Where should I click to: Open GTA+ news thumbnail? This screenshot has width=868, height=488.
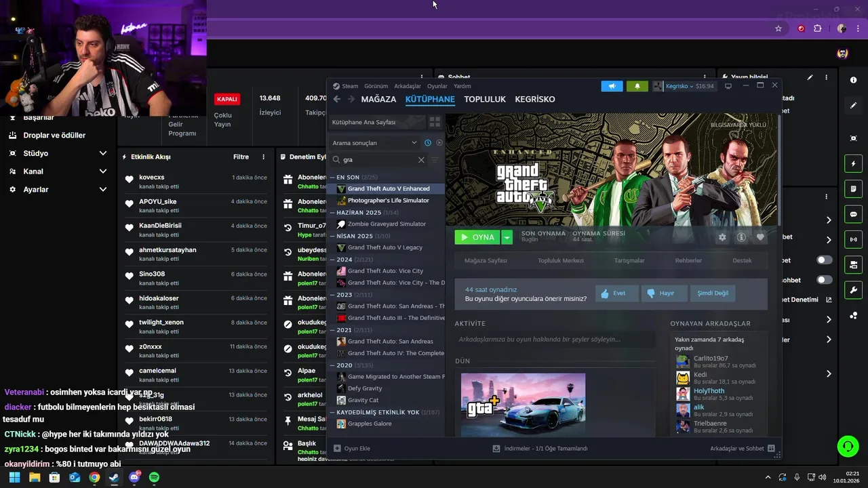pyautogui.click(x=523, y=405)
